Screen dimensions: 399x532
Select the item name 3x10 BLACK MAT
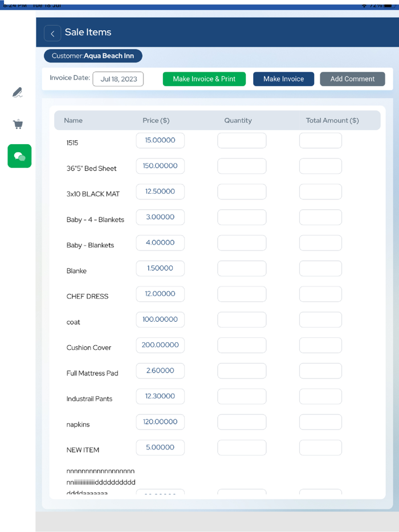[x=93, y=194]
